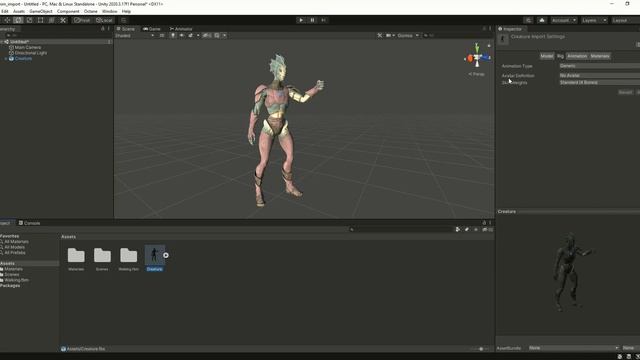Open the Window menu

pyautogui.click(x=109, y=11)
